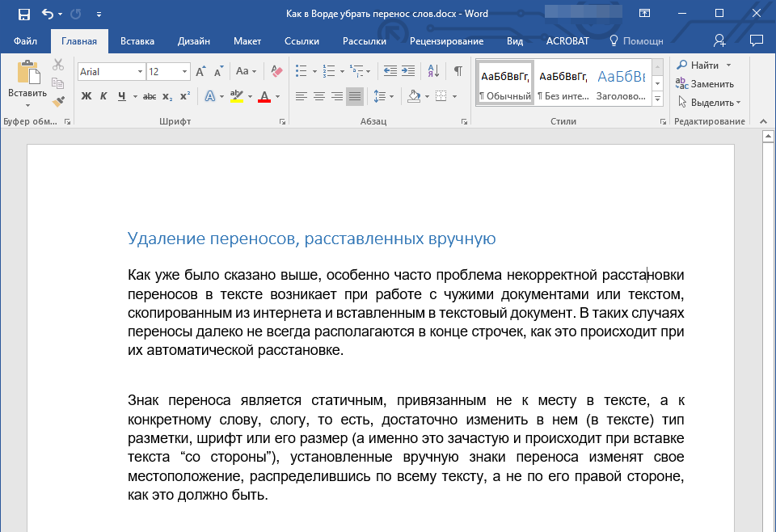776x532 pixels.
Task: Click the increase indent icon
Action: 410,71
